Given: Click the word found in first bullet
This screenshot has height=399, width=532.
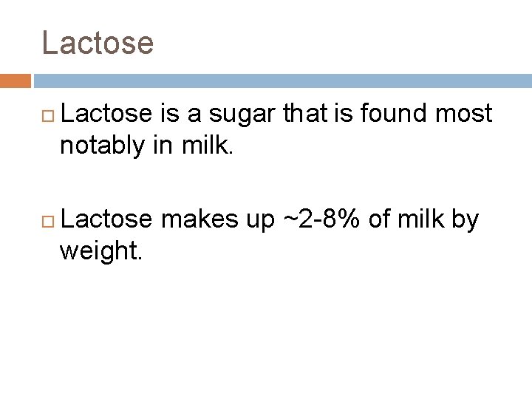Looking at the screenshot, I should click(393, 112).
